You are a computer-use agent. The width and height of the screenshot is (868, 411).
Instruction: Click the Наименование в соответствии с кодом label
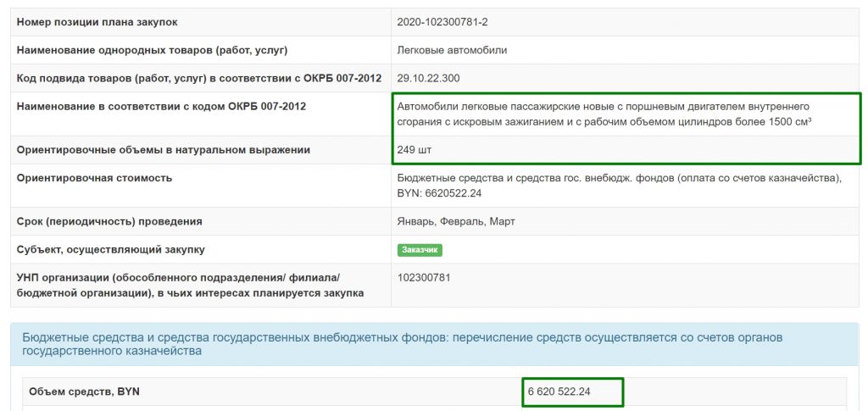click(161, 106)
